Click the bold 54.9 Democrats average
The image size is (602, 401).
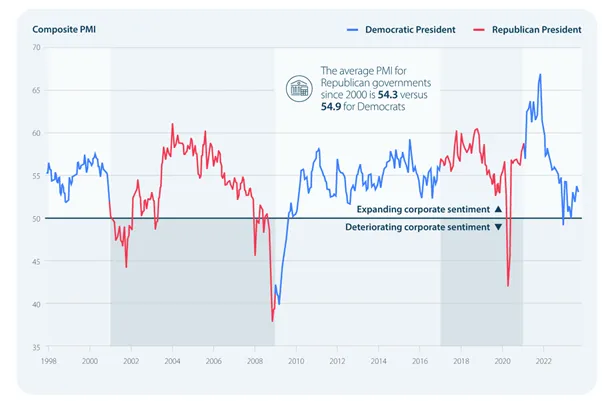(x=331, y=106)
